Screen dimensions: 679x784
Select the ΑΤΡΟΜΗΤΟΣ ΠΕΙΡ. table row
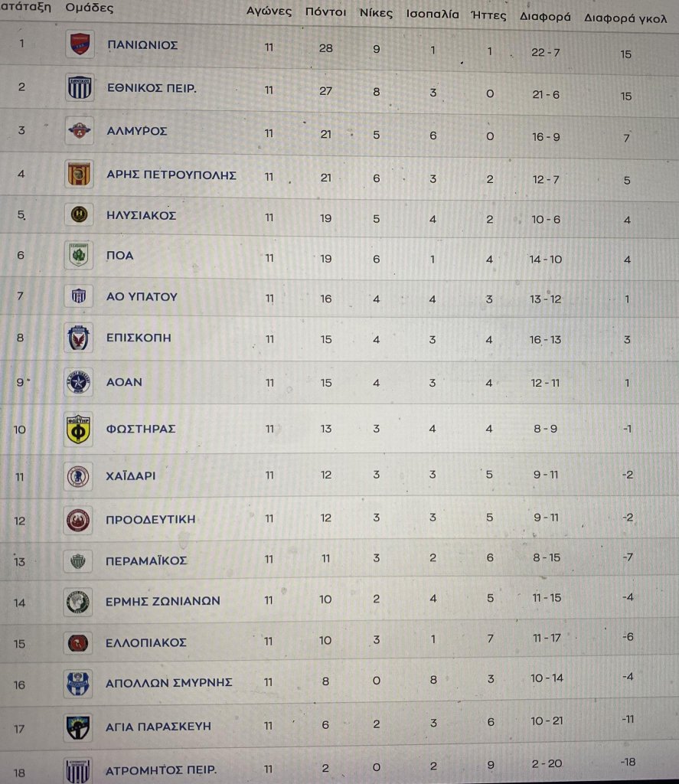[340, 767]
